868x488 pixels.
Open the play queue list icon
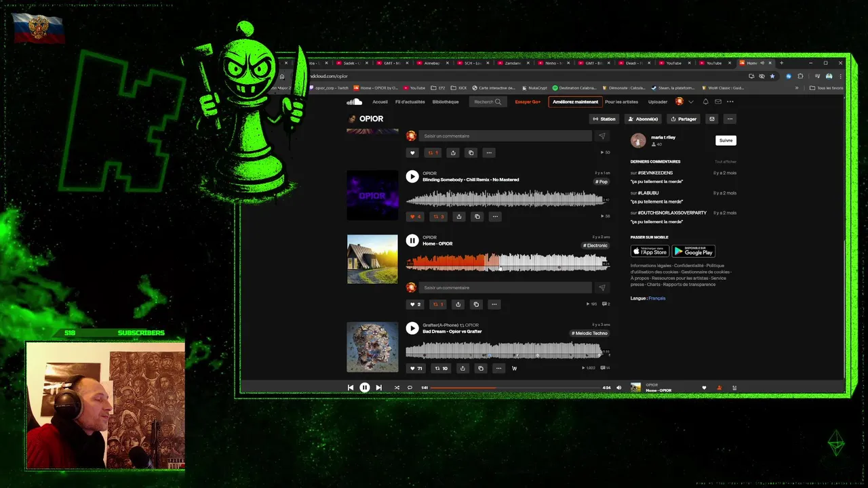click(x=734, y=388)
